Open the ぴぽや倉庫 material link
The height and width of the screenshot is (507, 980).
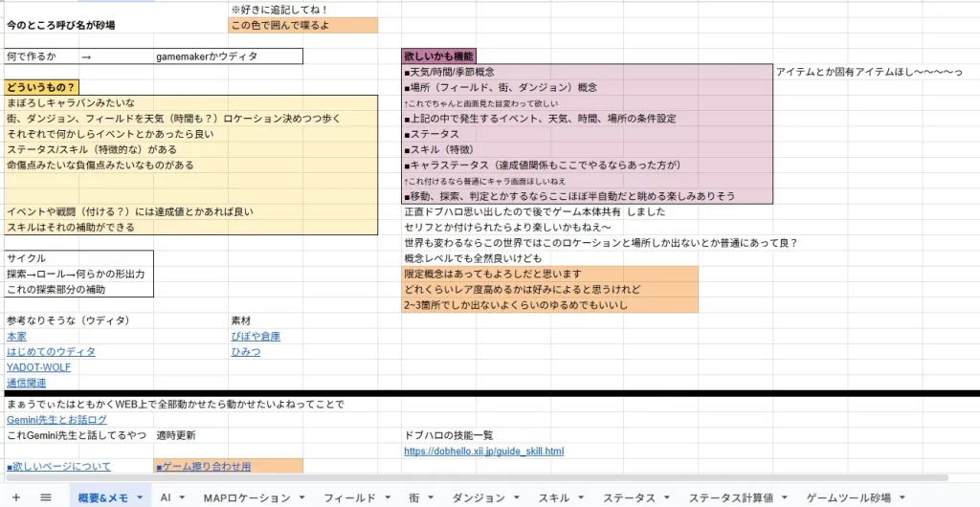tap(256, 337)
